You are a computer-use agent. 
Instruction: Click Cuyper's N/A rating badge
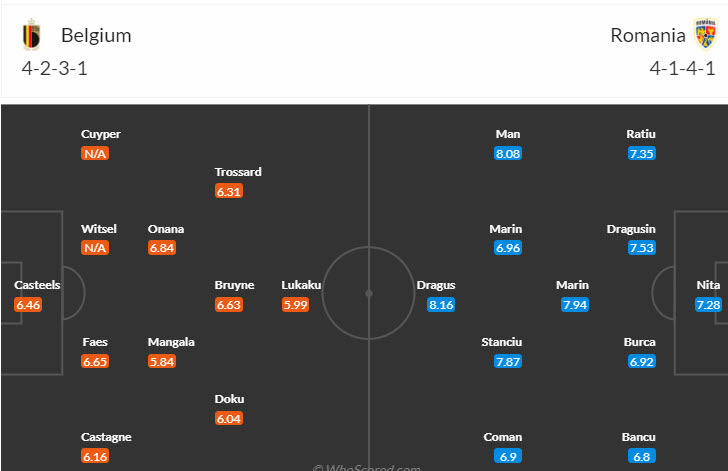click(96, 154)
